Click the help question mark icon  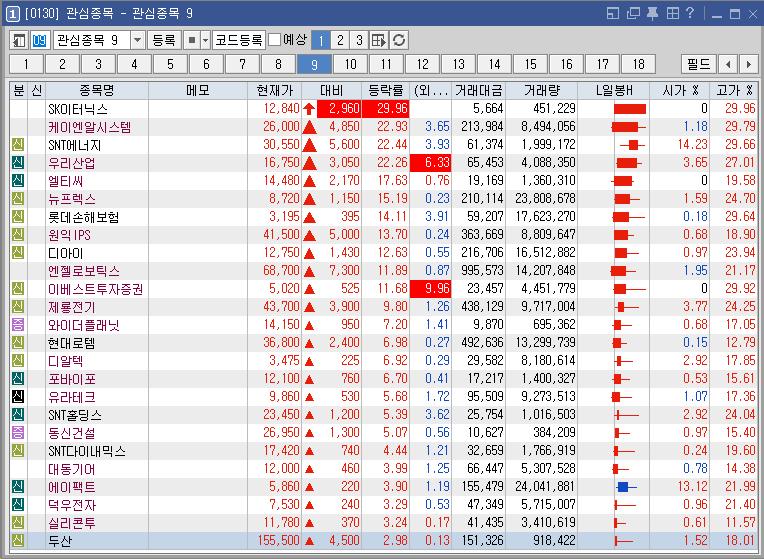click(690, 13)
